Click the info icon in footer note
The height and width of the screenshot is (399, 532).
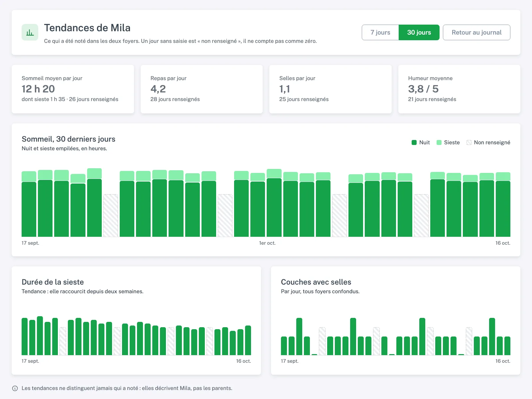pyautogui.click(x=15, y=388)
